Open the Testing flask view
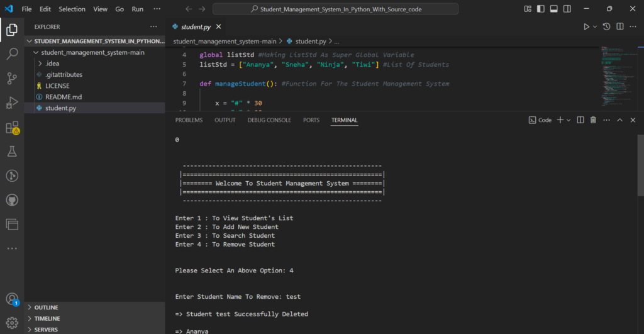The image size is (644, 334). pos(12,152)
